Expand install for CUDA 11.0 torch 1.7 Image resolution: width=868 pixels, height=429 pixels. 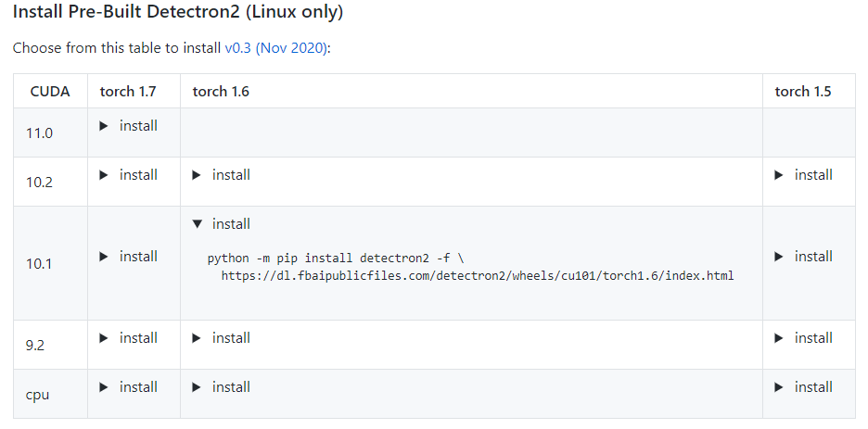[x=128, y=126]
